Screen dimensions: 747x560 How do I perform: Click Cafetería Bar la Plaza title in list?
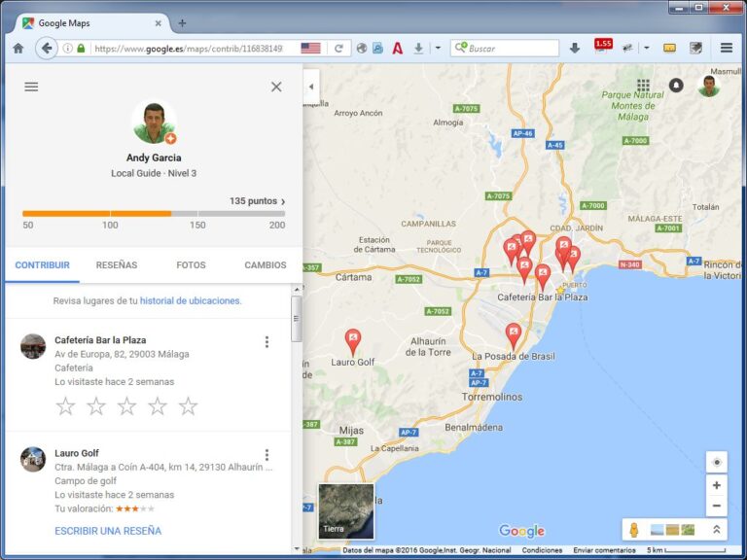pyautogui.click(x=100, y=340)
